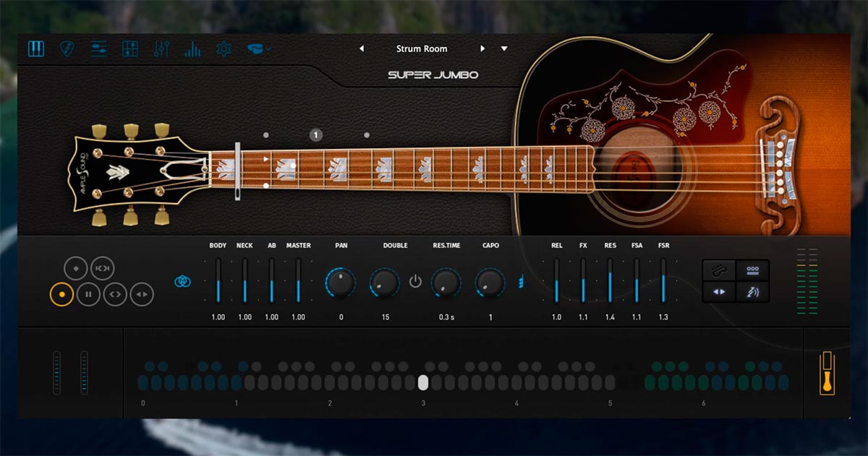The width and height of the screenshot is (868, 456).
Task: Click the left-right triangles round button
Action: (x=142, y=294)
